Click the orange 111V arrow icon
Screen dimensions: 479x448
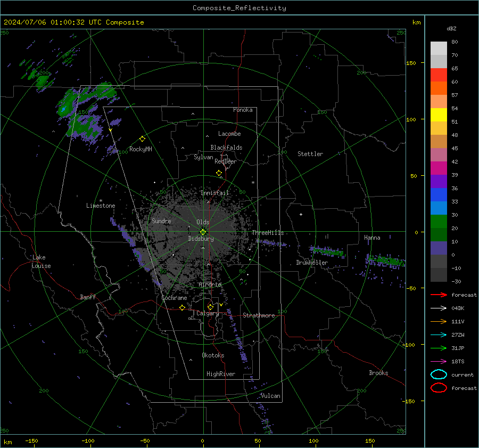pyautogui.click(x=439, y=321)
